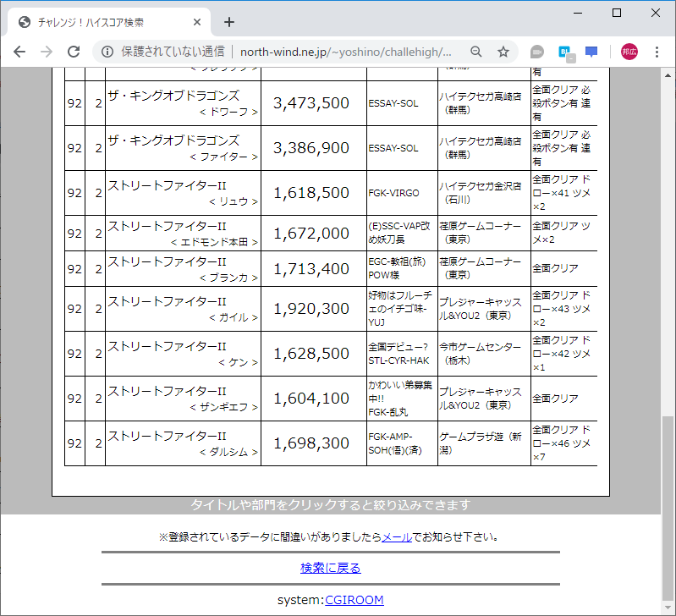Open the blue speech bubble extension
Image resolution: width=676 pixels, height=616 pixels.
pos(591,52)
